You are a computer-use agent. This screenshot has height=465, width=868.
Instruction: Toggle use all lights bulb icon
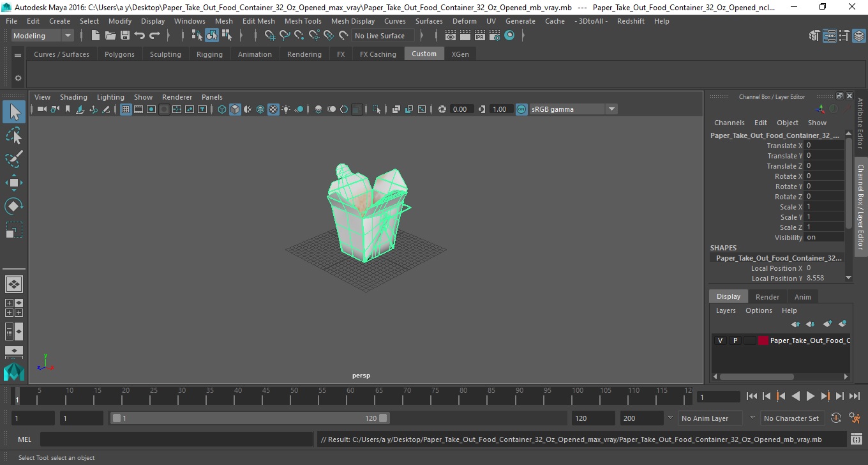click(286, 109)
